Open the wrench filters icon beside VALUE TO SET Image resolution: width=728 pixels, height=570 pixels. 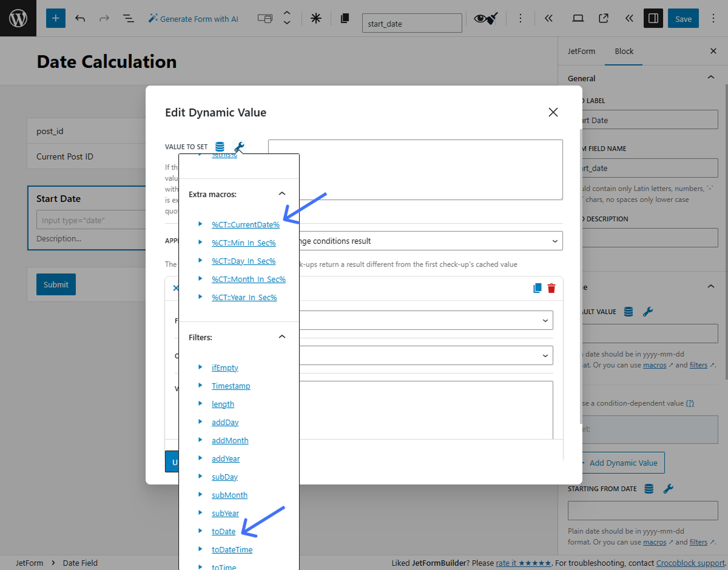pyautogui.click(x=239, y=146)
